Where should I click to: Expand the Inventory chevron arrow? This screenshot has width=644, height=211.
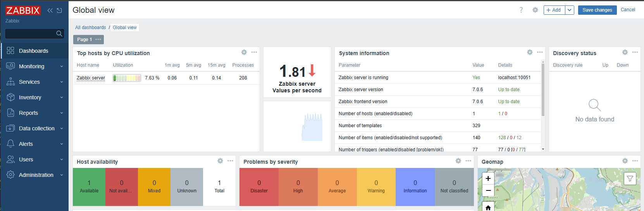[x=62, y=97]
